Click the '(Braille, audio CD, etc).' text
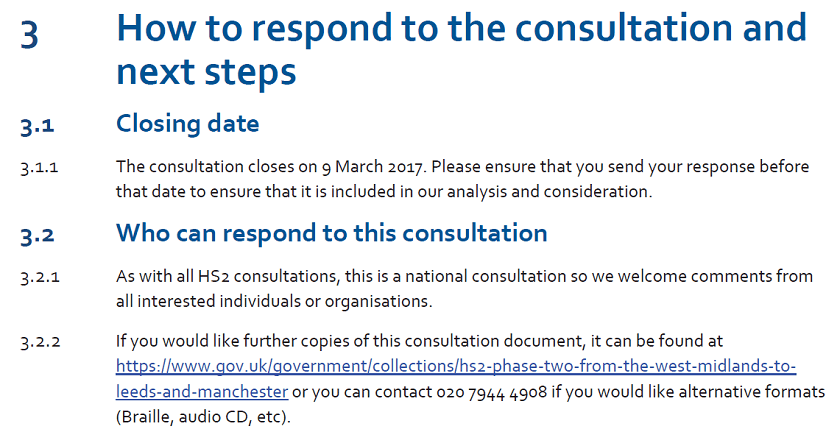This screenshot has width=840, height=432. coord(204,417)
